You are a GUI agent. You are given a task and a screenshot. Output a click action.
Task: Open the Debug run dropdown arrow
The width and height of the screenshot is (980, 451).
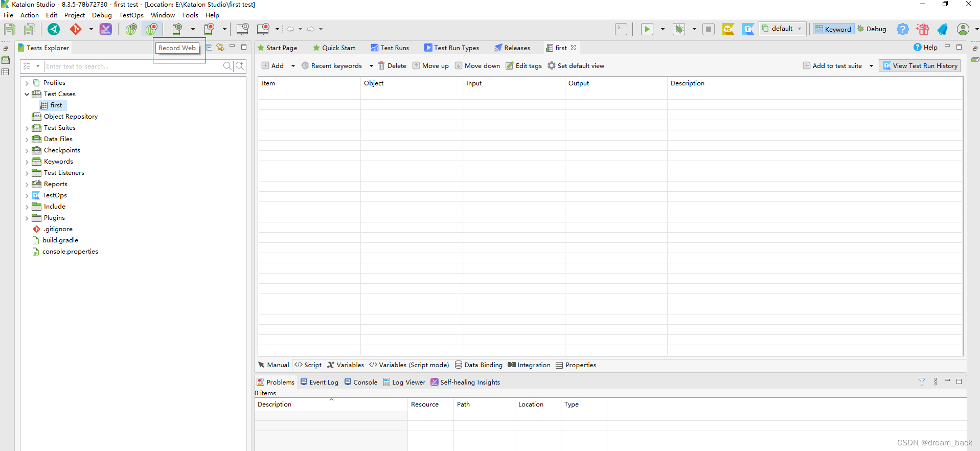pos(694,29)
